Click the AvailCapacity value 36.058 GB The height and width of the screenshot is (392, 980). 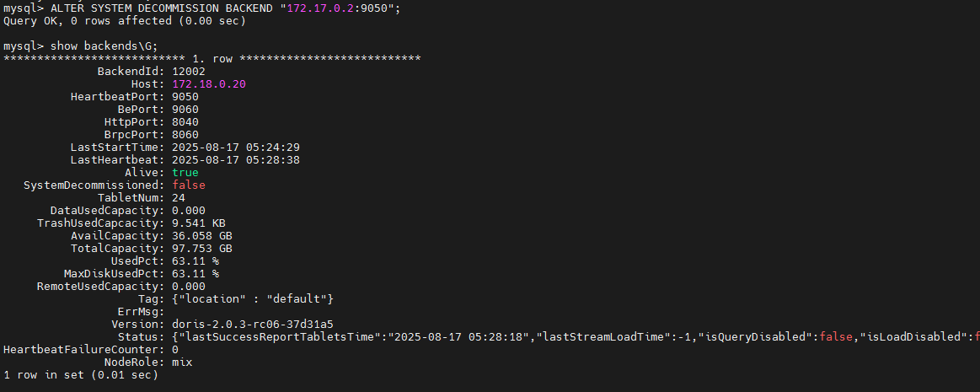[201, 236]
